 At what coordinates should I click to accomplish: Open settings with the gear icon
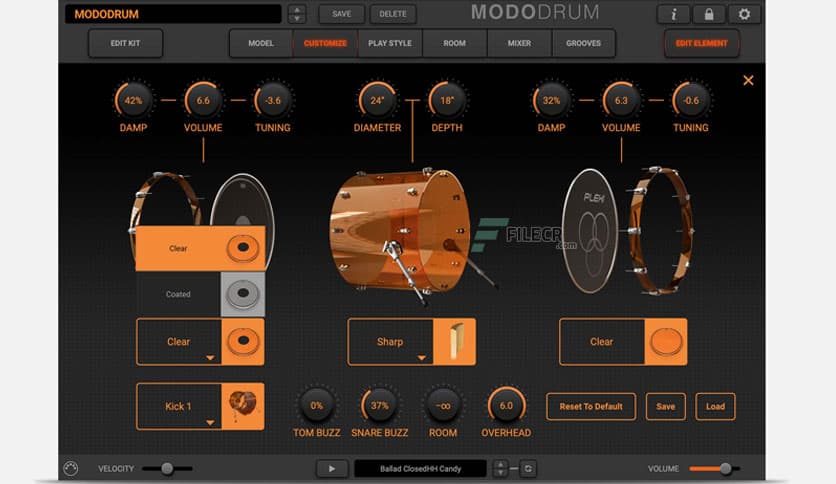click(x=744, y=14)
